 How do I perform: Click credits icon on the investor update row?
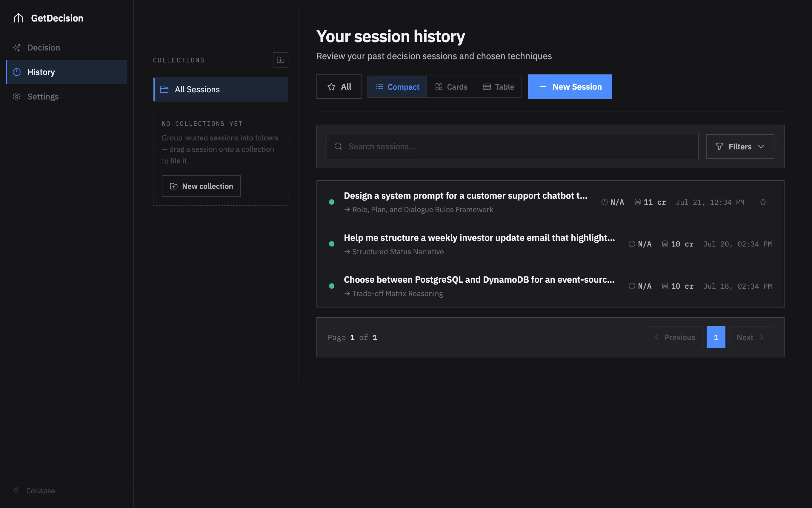tap(665, 244)
